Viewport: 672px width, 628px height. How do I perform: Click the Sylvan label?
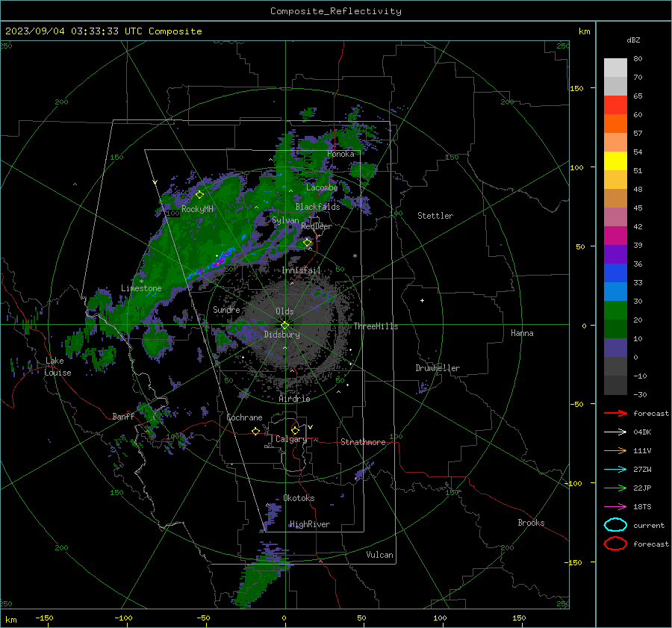(285, 220)
